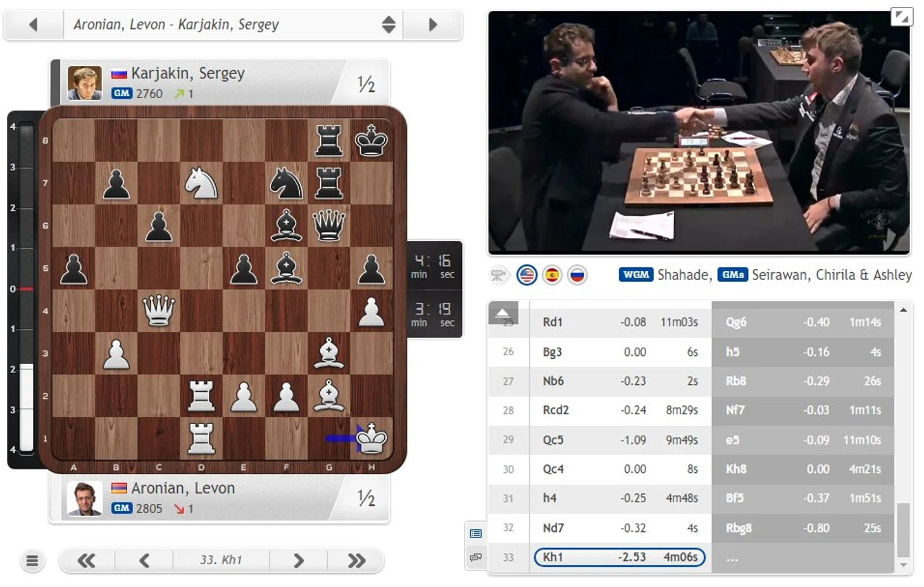This screenshot has width=924, height=587.
Task: Step forward one move
Action: tap(299, 560)
